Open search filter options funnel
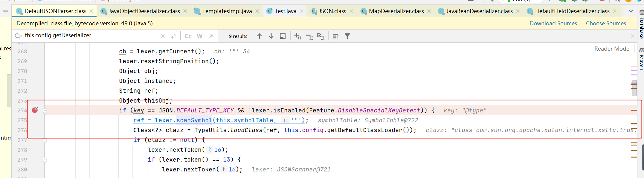 347,36
